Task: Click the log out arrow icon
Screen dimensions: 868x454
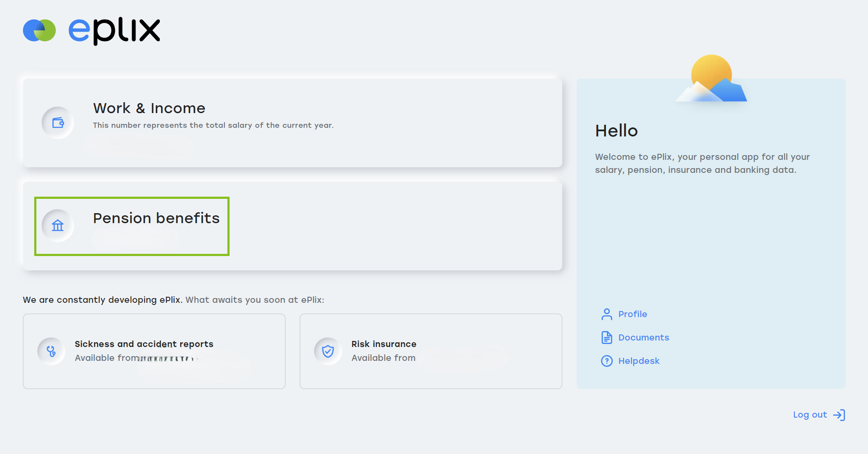Action: tap(839, 415)
